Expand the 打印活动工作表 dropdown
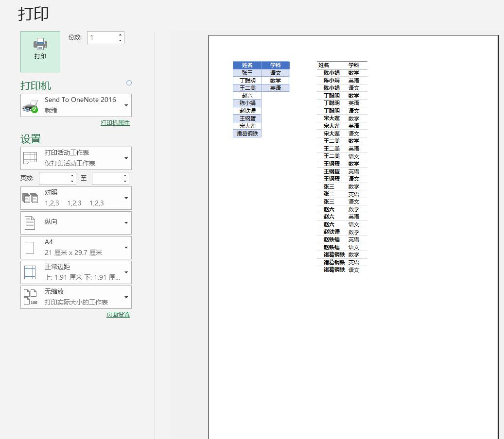 coord(76,158)
